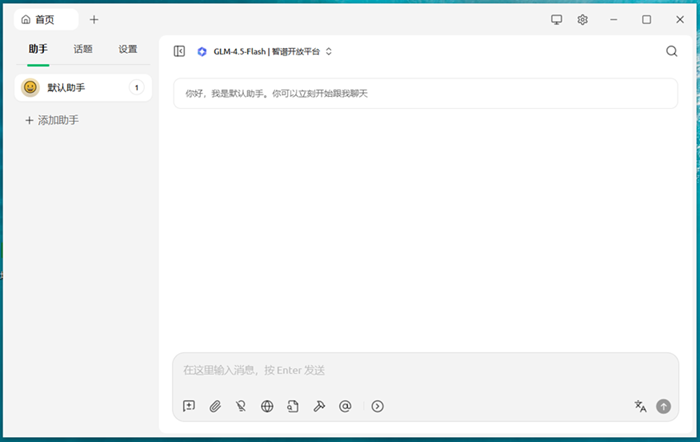This screenshot has width=700, height=442.
Task: Click 添加助手 to add assistant
Action: [x=58, y=120]
